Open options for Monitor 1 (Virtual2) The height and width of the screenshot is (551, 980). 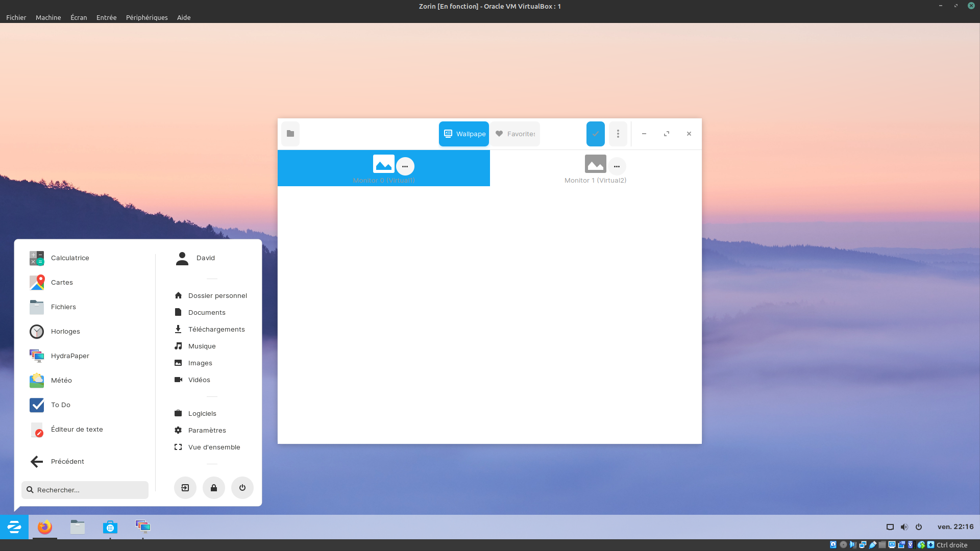point(617,166)
